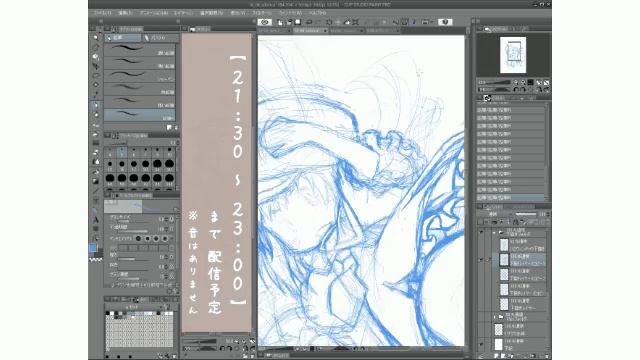This screenshot has height=360, width=640.
Task: Click the New file icon in command bar
Action: point(280,22)
